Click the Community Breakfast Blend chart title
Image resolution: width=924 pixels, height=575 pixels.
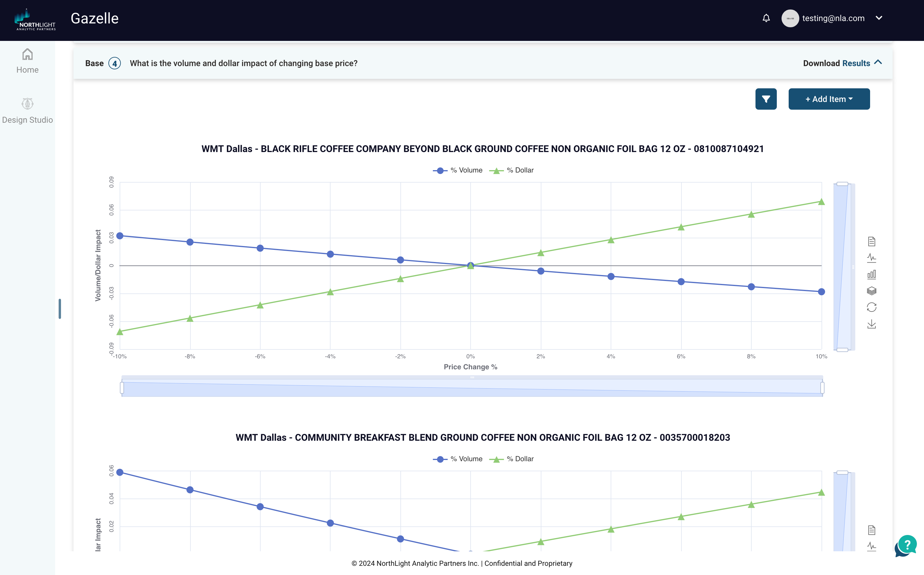click(482, 437)
